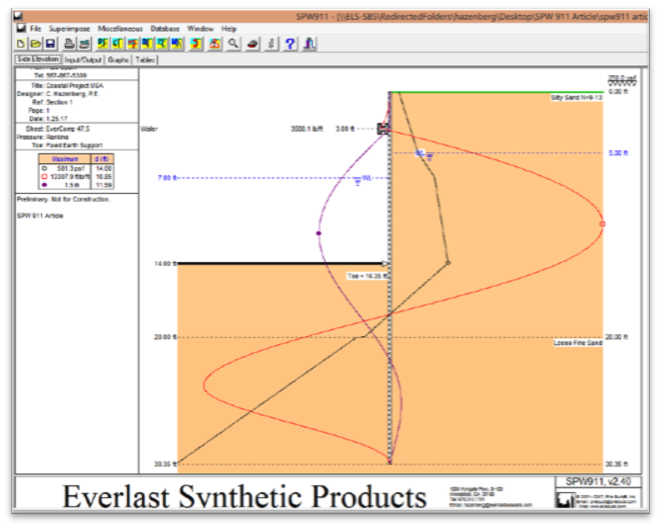
Task: Click the dollar-sign cost toolbar icon
Action: 271,44
